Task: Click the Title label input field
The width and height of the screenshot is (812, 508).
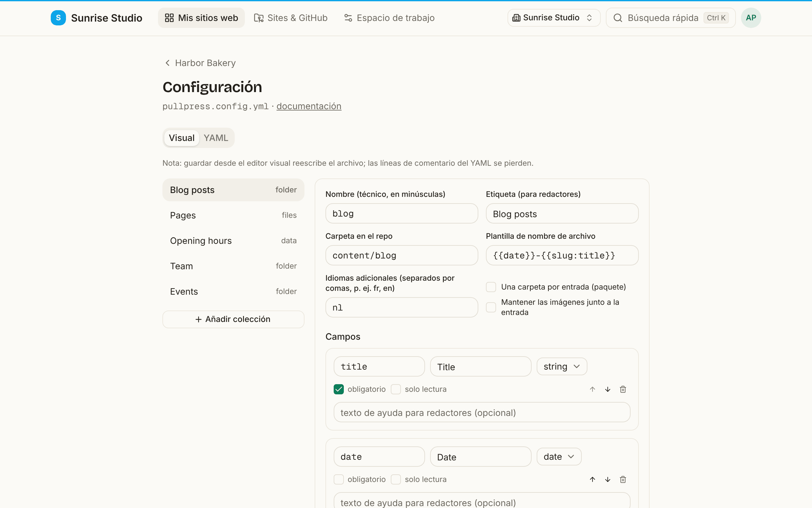Action: point(481,366)
